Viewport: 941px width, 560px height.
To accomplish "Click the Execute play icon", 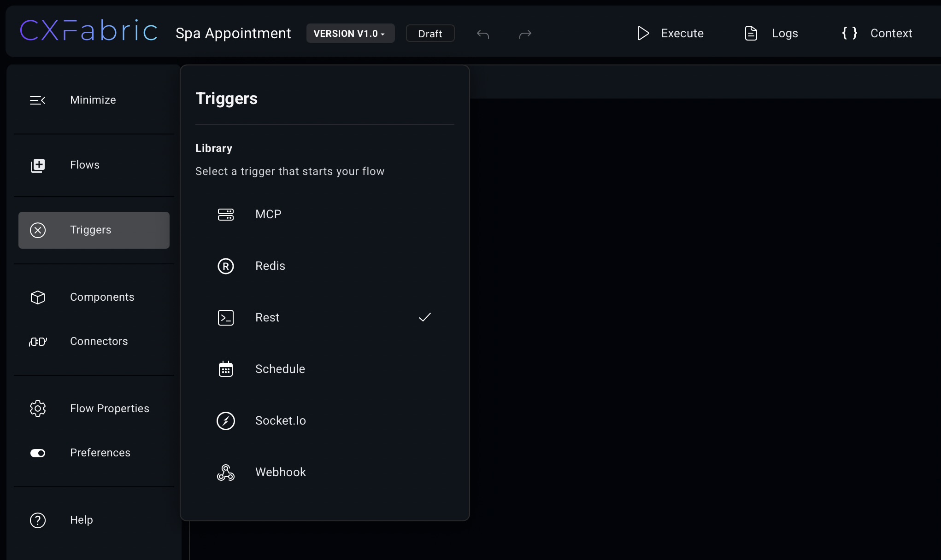I will [x=643, y=33].
